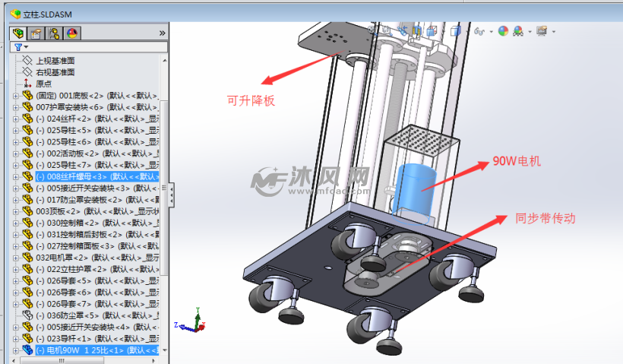Expand the panel tabs double-chevron
This screenshot has width=623, height=364.
click(162, 33)
